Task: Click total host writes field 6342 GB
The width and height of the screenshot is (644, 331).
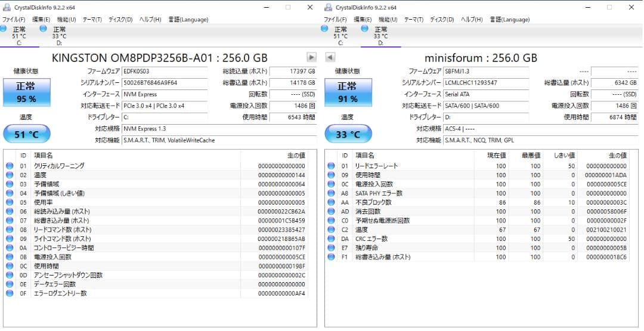Action: click(x=615, y=82)
